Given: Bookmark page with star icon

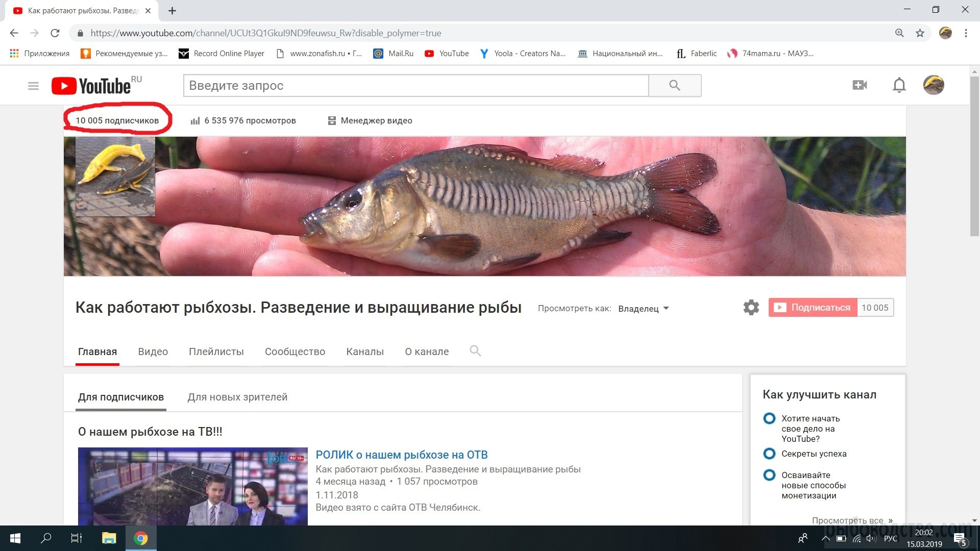Looking at the screenshot, I should click(x=920, y=33).
